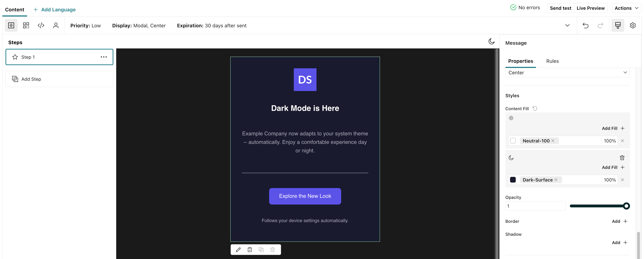Add a Border style

click(620, 221)
